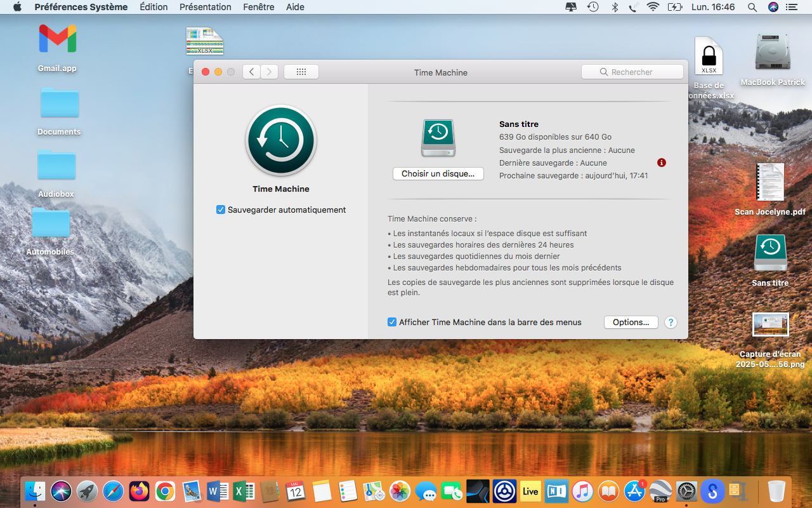Click the Options… button
The height and width of the screenshot is (508, 812).
[x=631, y=322]
